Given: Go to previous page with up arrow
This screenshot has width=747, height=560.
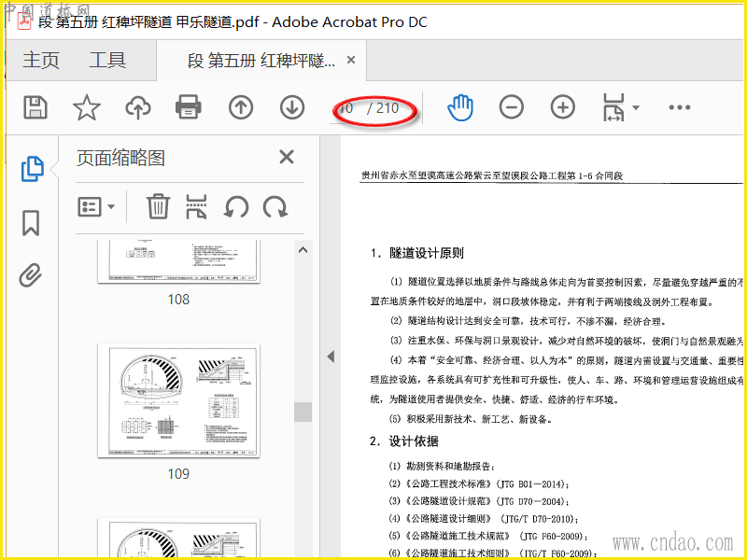Looking at the screenshot, I should [241, 107].
